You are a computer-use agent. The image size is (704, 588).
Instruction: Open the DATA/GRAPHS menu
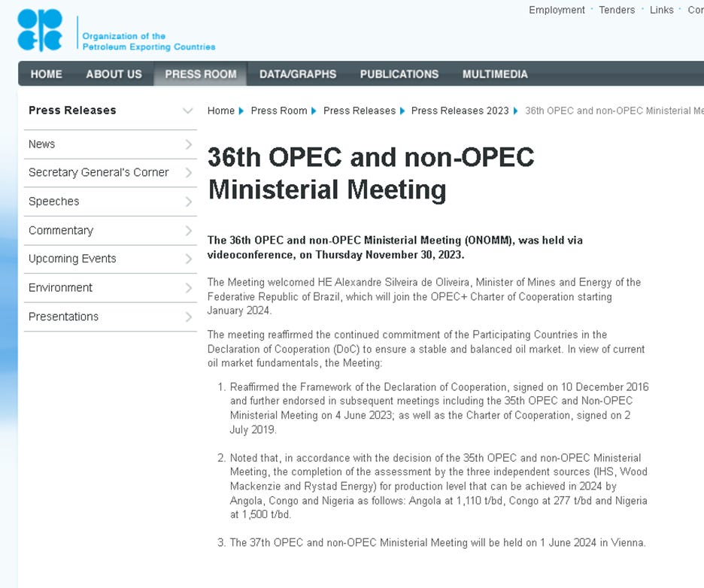[298, 74]
